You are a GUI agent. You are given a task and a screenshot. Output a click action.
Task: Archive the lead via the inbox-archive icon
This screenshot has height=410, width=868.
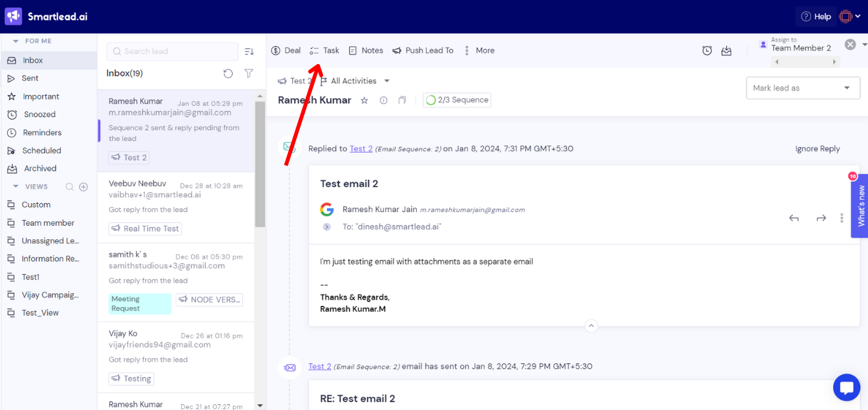point(726,50)
